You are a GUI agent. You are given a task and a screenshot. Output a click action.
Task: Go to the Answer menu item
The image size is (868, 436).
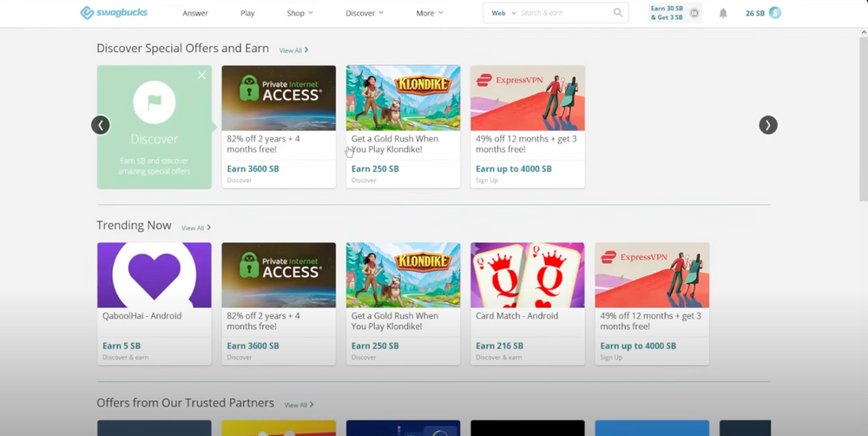(195, 13)
